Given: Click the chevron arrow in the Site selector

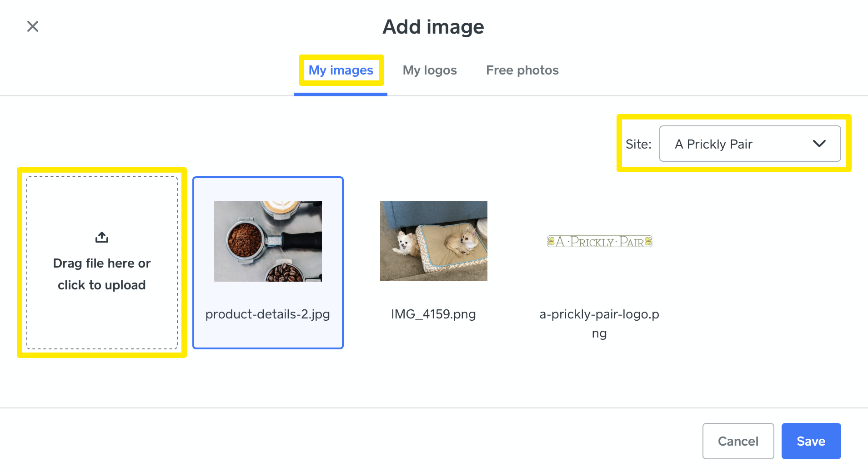Looking at the screenshot, I should [819, 144].
